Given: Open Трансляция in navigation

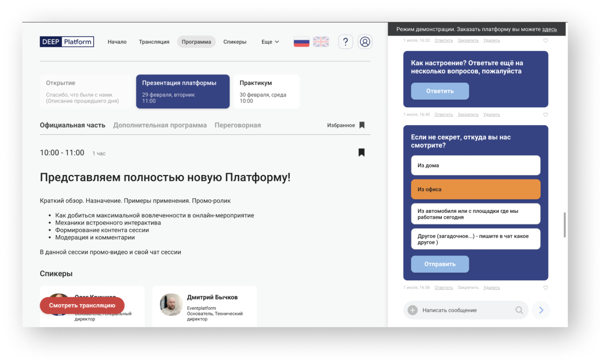Looking at the screenshot, I should tap(154, 42).
